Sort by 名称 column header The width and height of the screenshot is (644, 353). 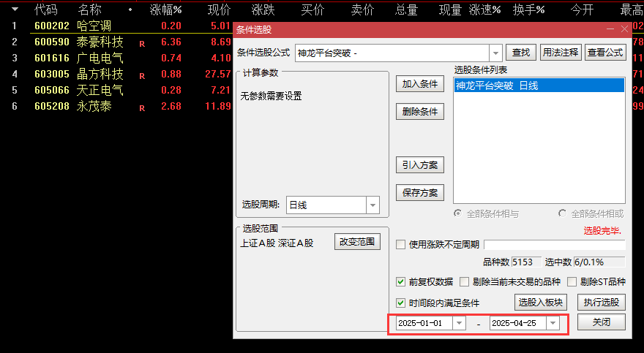[89, 9]
